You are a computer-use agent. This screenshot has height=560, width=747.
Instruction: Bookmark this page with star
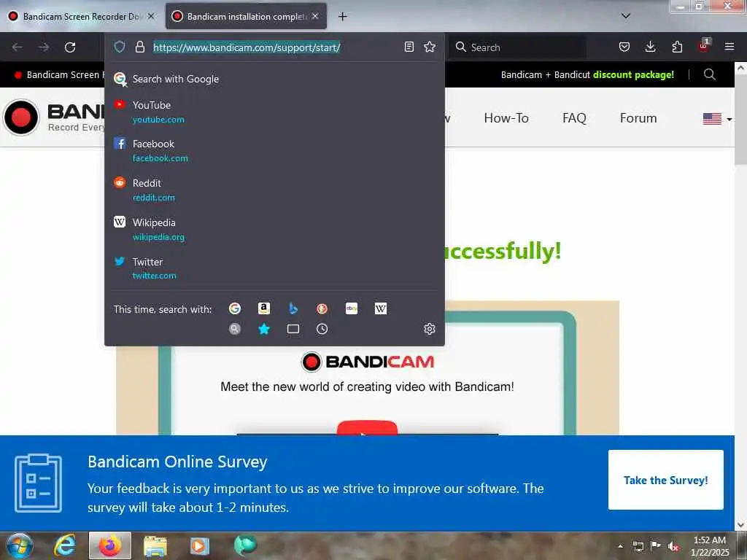click(x=430, y=47)
